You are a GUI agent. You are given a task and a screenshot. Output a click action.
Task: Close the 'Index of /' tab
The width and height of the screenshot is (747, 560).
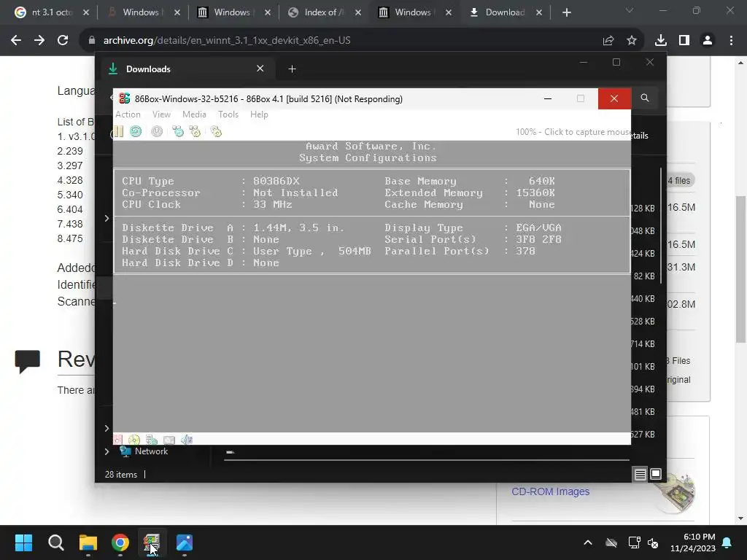358,12
